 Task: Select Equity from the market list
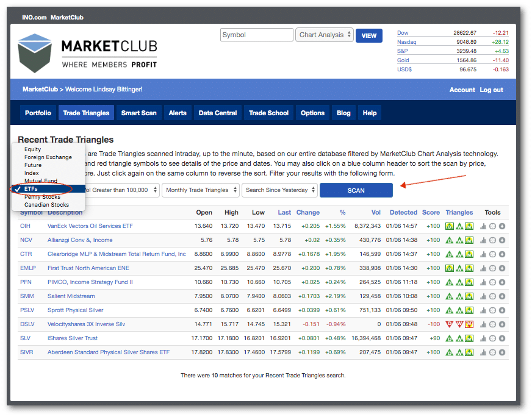[32, 149]
